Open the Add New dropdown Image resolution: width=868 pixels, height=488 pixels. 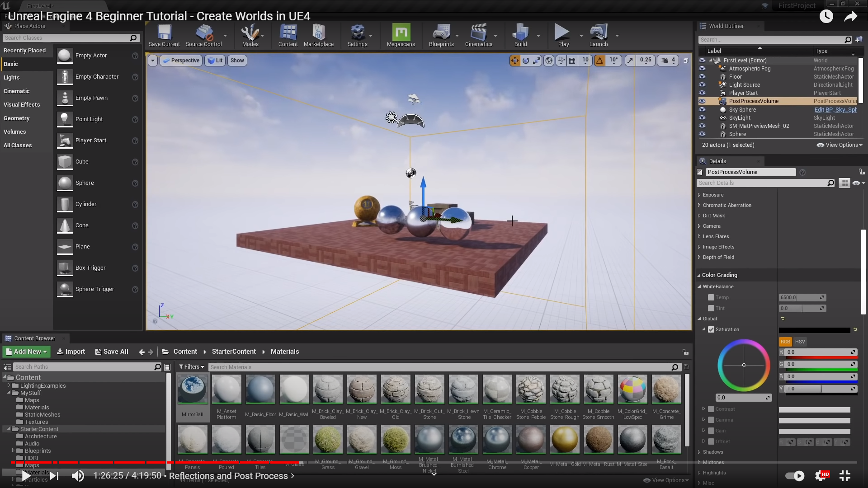click(27, 352)
